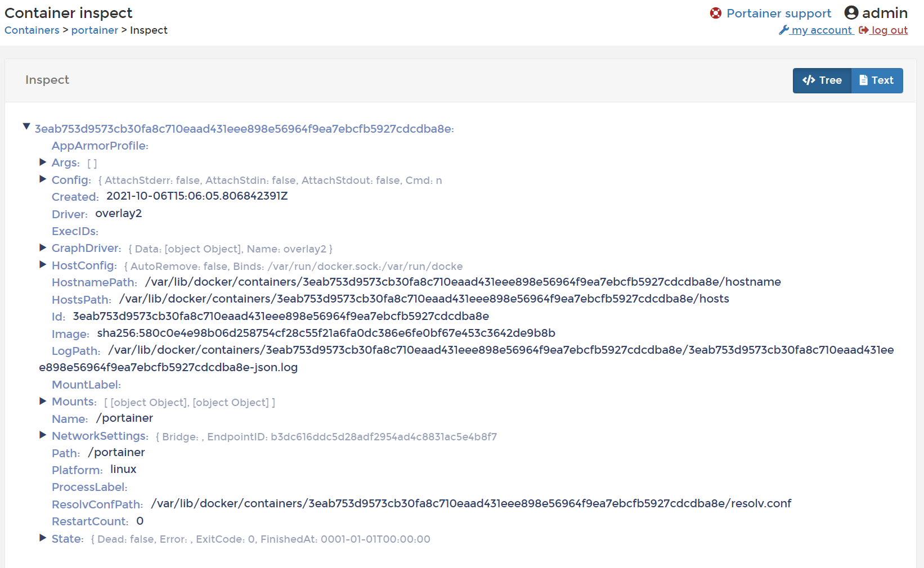Click the HostConfig key label

tap(84, 265)
